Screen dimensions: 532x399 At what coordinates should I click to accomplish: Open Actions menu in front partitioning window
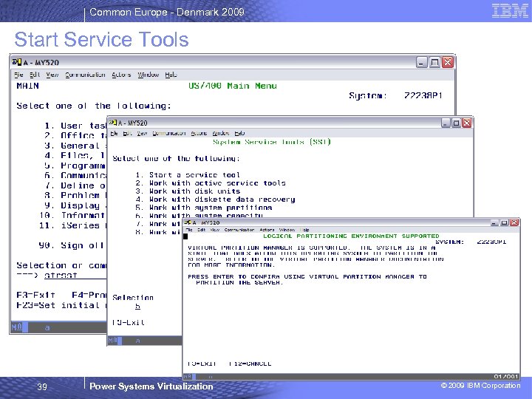267,230
